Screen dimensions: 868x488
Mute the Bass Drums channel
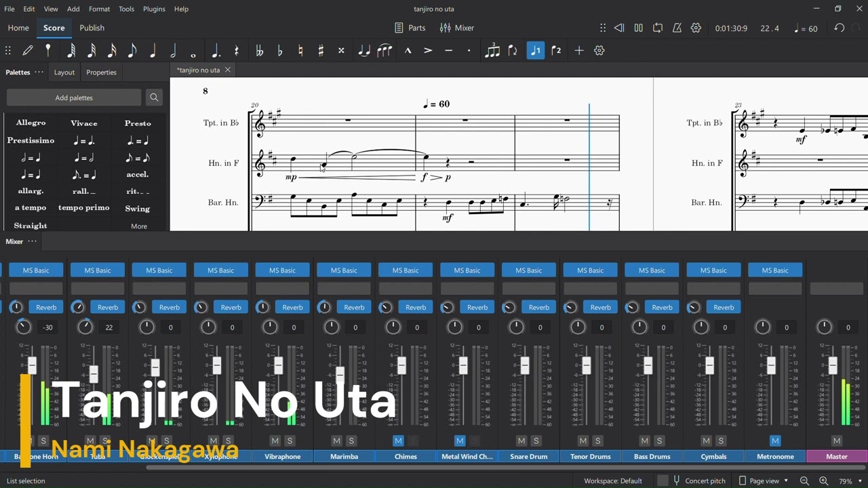[645, 441]
